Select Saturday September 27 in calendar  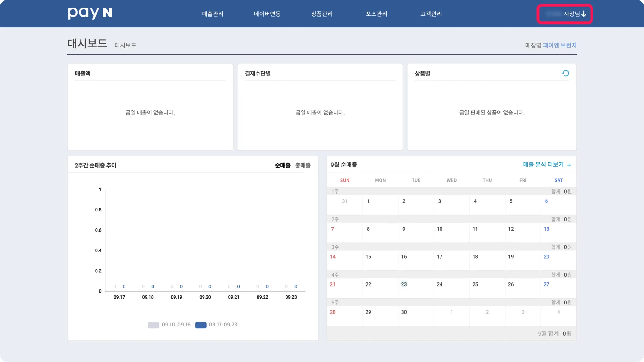547,284
